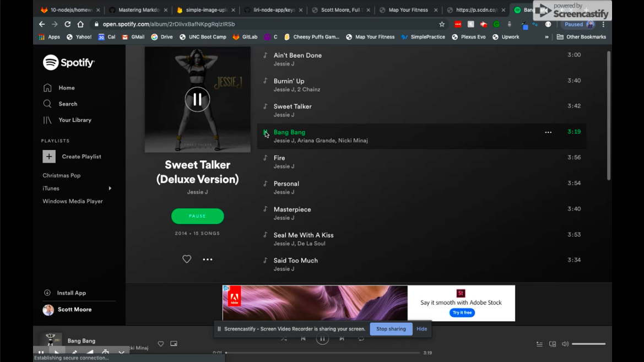Click the music note beside Fire
Viewport: 644px width, 362px height.
pos(266,158)
